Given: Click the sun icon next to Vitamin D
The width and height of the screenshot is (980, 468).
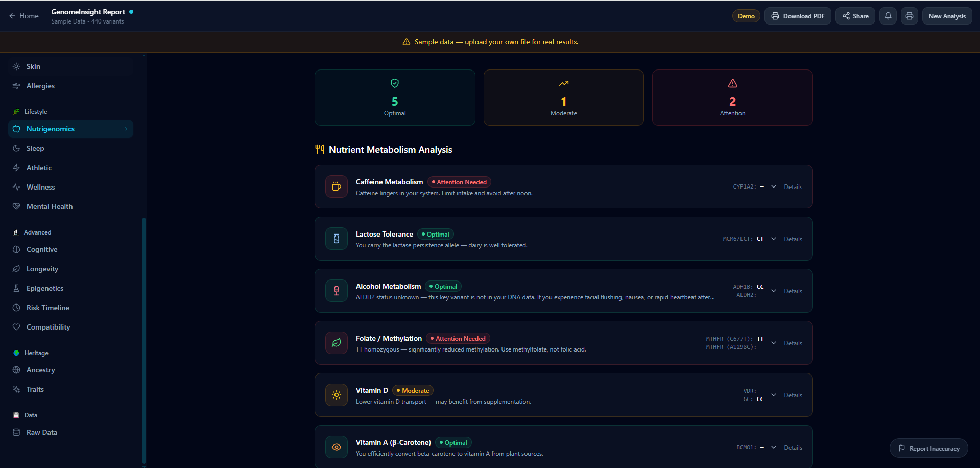Looking at the screenshot, I should tap(336, 395).
